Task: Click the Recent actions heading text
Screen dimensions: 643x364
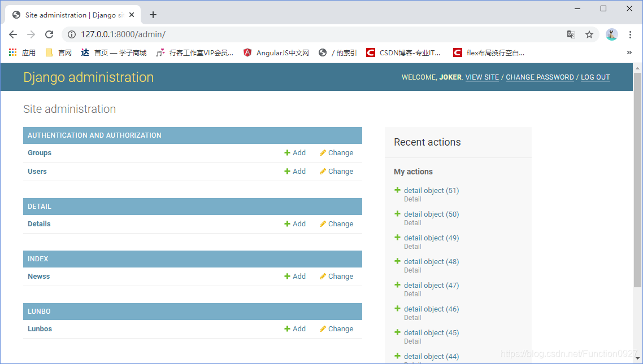Action: (x=427, y=142)
